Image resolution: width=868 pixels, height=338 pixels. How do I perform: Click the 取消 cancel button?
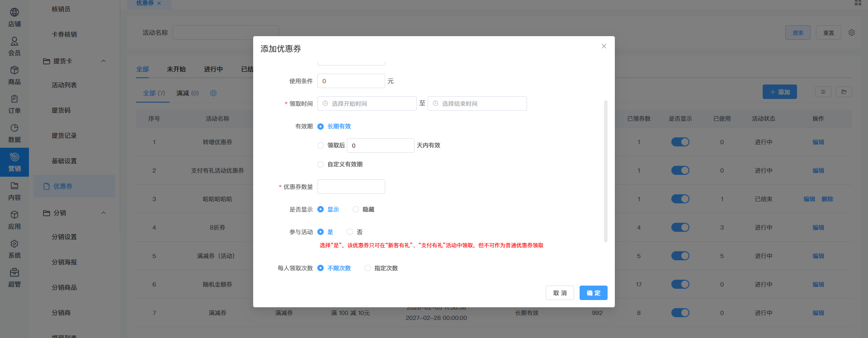560,293
